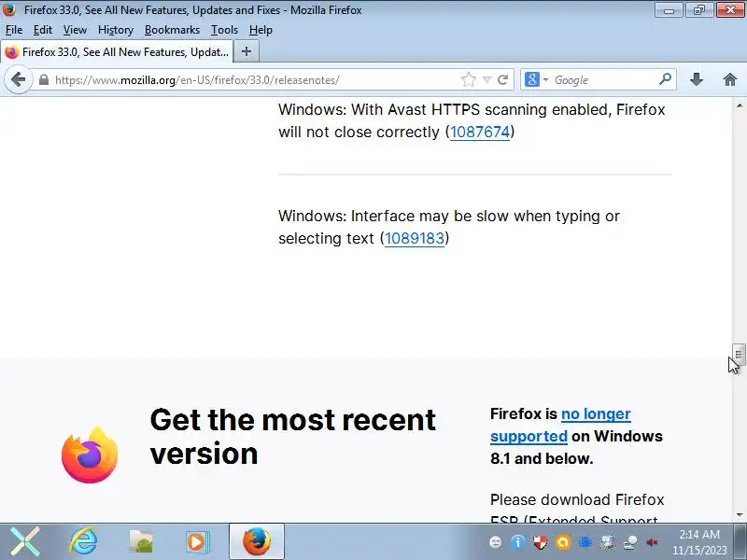This screenshot has width=747, height=560.
Task: Click the padlock site identity icon
Action: click(x=43, y=80)
